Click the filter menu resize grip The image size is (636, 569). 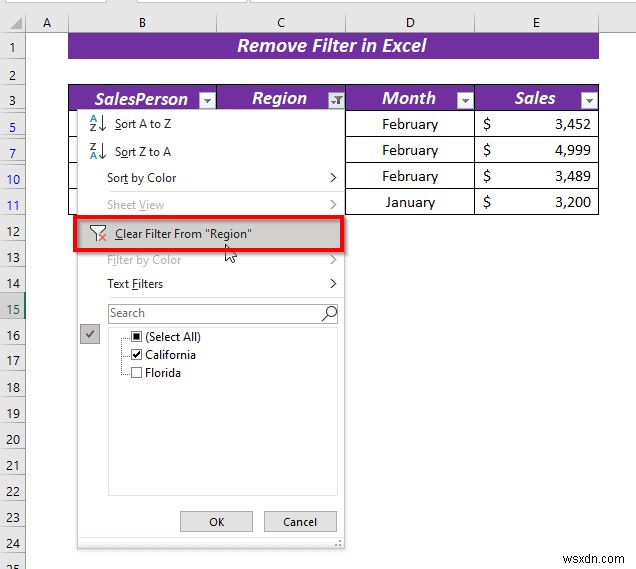[x=338, y=543]
